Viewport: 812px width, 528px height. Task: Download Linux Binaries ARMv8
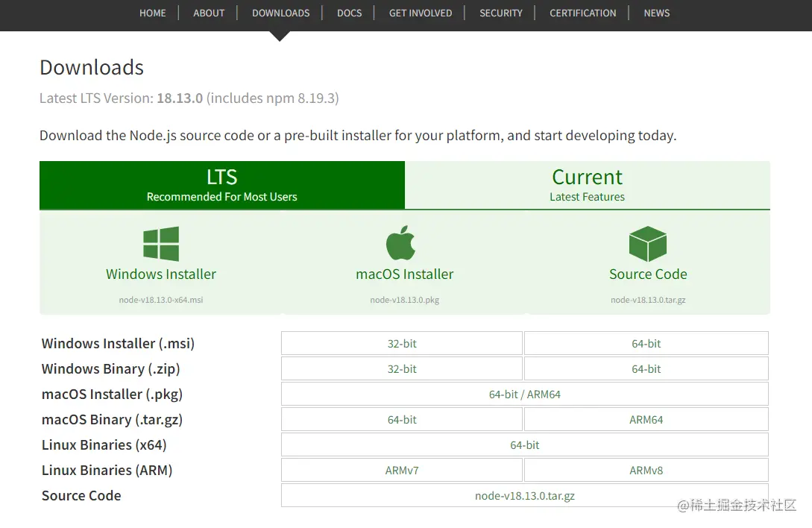pyautogui.click(x=646, y=471)
